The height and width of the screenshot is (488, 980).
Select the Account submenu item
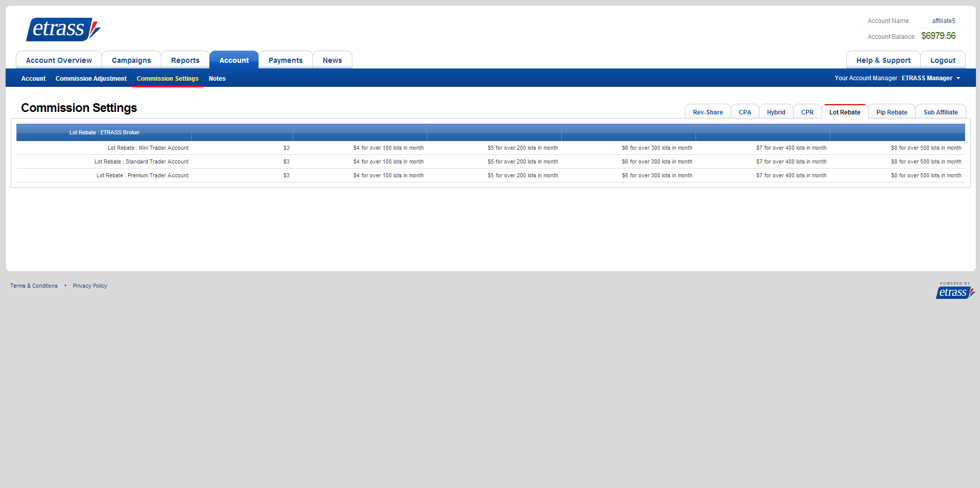coord(33,79)
